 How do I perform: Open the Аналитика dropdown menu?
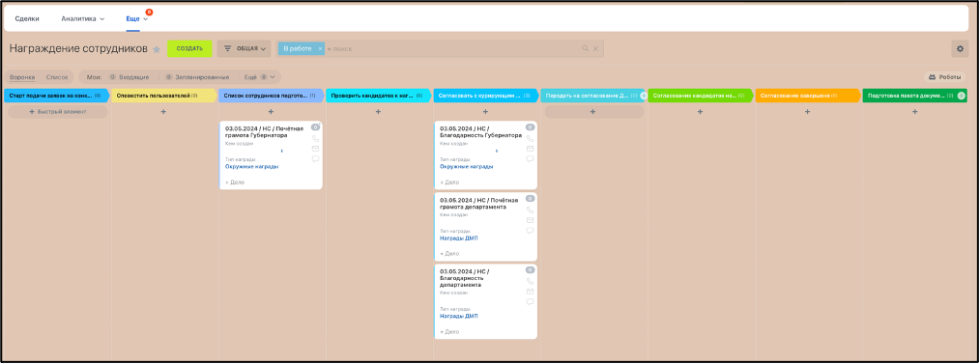click(x=83, y=18)
